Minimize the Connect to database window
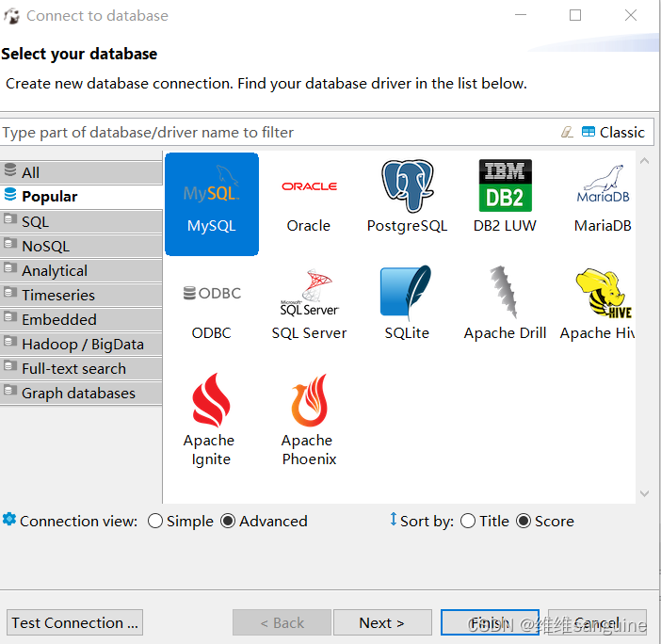Screen dimensions: 661x644 click(521, 15)
